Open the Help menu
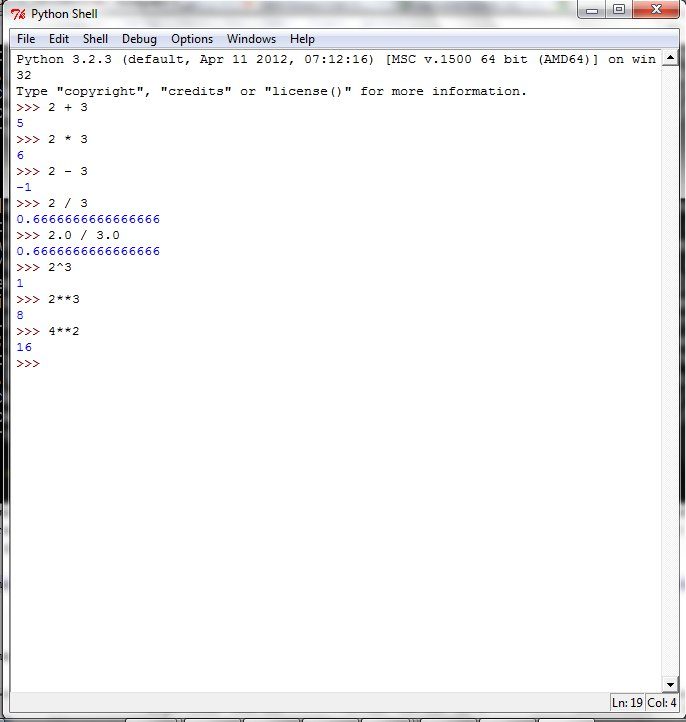 pos(302,39)
